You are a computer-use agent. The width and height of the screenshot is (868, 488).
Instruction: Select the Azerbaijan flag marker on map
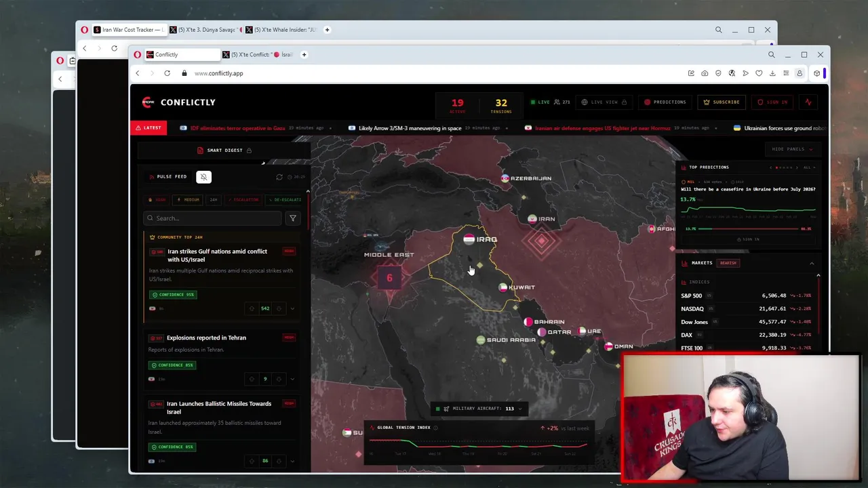tap(505, 178)
